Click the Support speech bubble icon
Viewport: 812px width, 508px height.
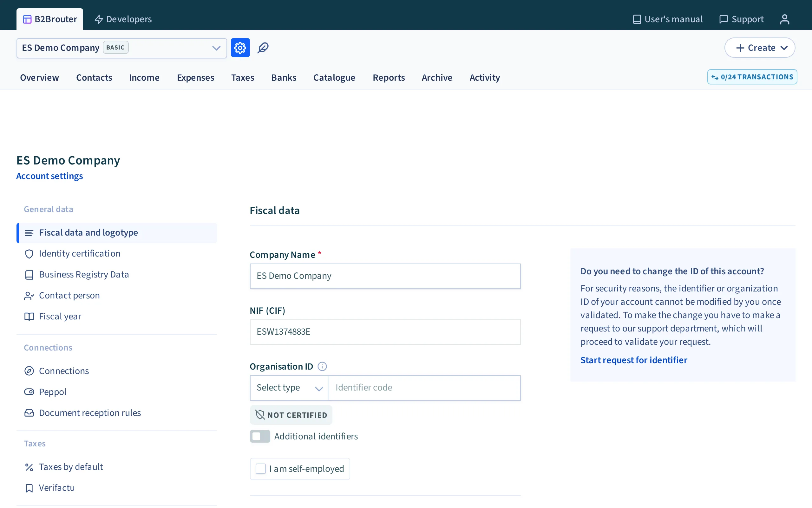[x=724, y=19]
